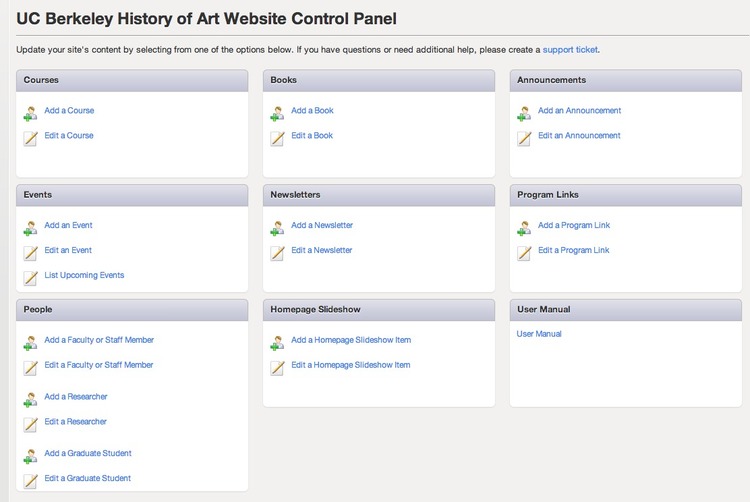Click the User Manual panel header
The image size is (750, 502).
coord(626,310)
